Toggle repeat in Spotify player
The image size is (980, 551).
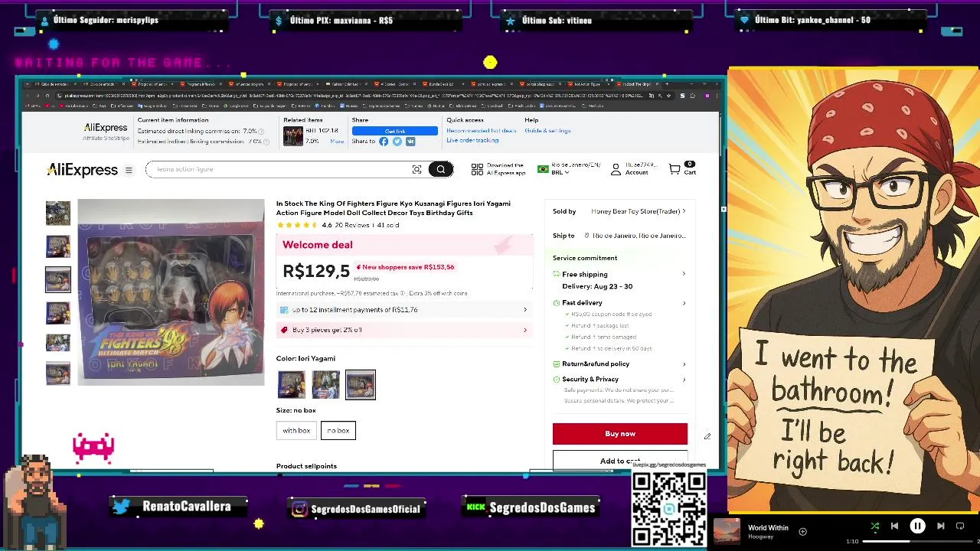point(960,526)
